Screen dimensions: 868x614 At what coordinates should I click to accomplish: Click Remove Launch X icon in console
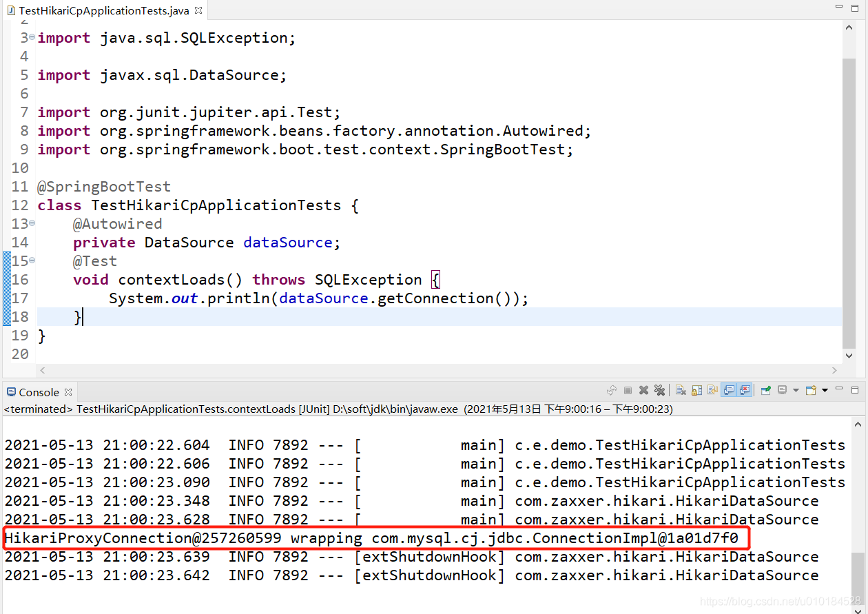(643, 390)
